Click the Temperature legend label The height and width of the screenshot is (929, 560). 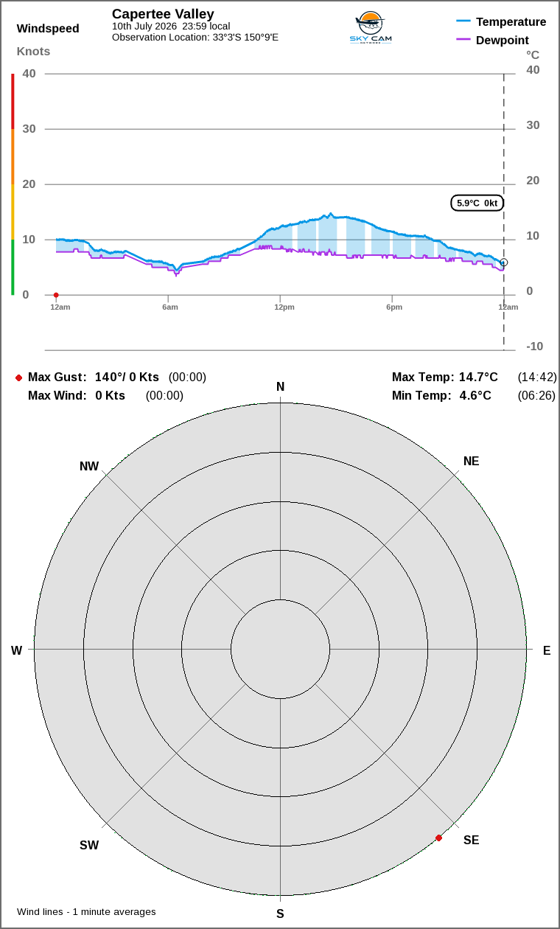pos(511,22)
